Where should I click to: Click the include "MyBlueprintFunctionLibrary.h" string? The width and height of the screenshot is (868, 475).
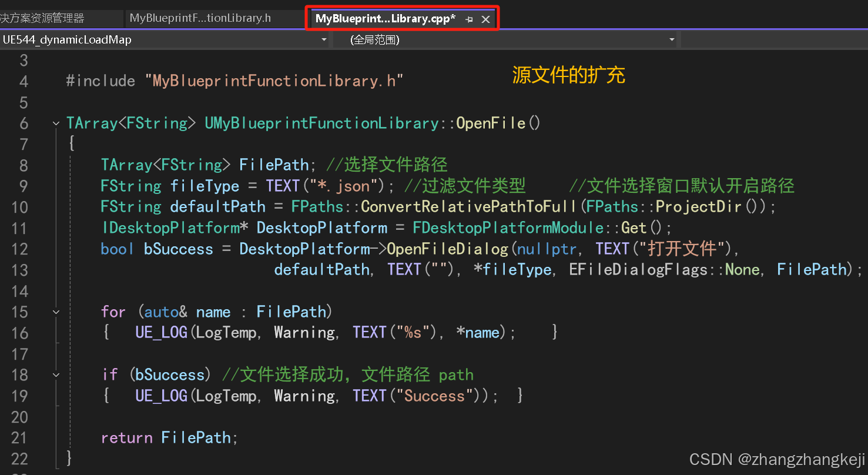pyautogui.click(x=274, y=81)
